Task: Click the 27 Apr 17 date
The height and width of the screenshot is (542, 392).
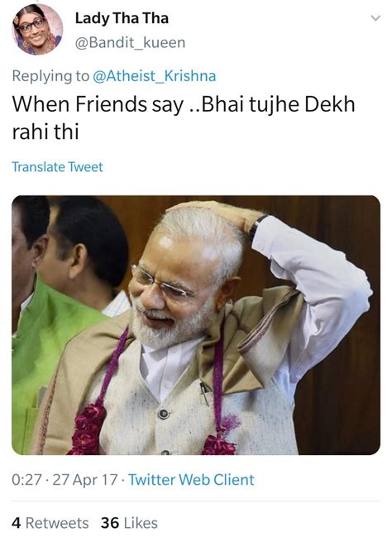Action: 85,480
